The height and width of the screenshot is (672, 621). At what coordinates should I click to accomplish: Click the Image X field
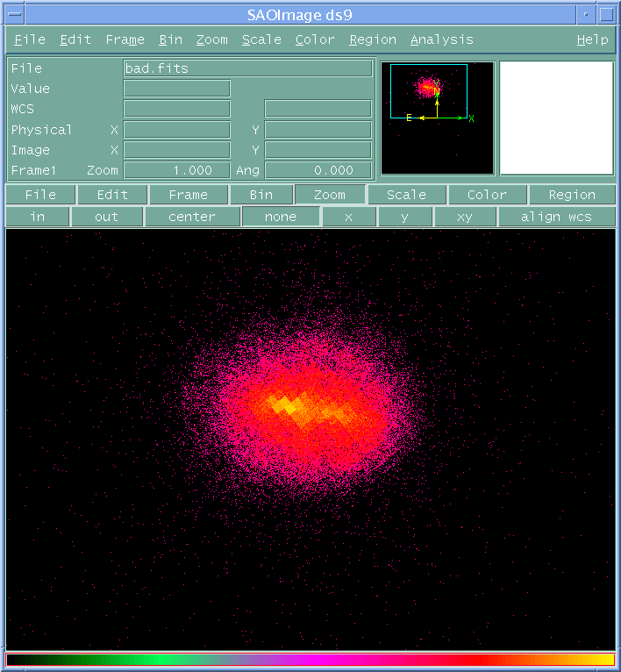tap(177, 150)
